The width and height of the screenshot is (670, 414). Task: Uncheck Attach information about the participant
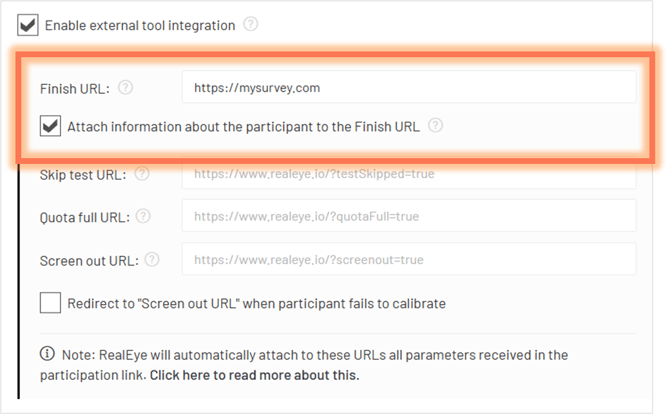tap(50, 126)
